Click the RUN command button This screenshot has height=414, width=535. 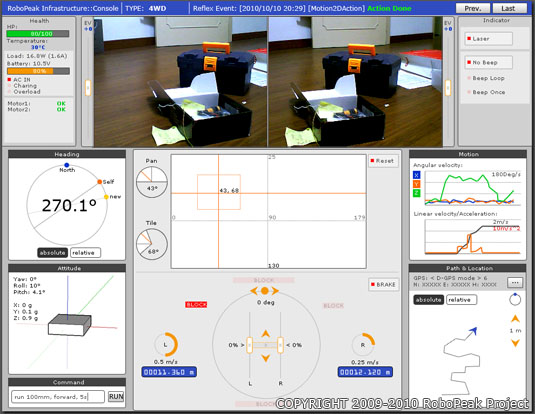116,397
